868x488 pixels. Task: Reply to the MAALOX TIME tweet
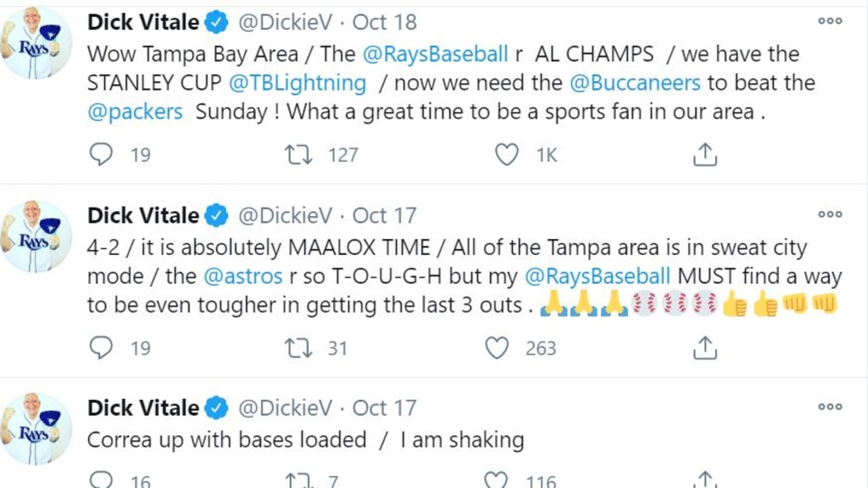(101, 347)
